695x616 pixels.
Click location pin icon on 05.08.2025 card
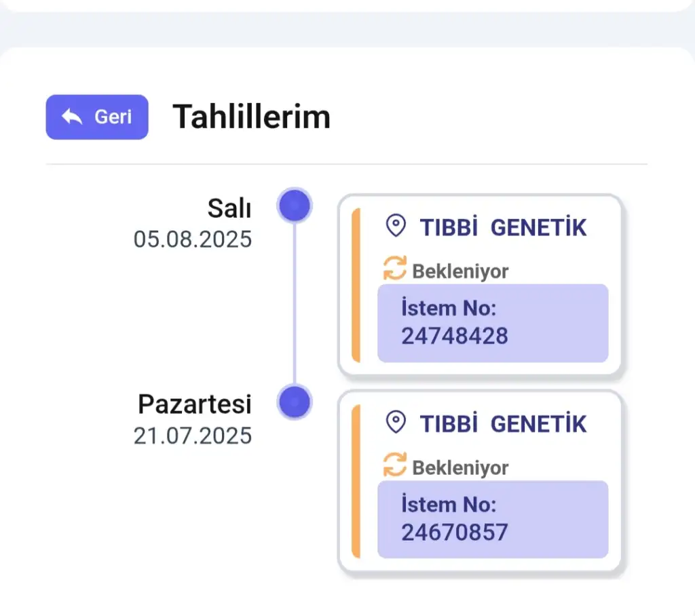(x=396, y=225)
